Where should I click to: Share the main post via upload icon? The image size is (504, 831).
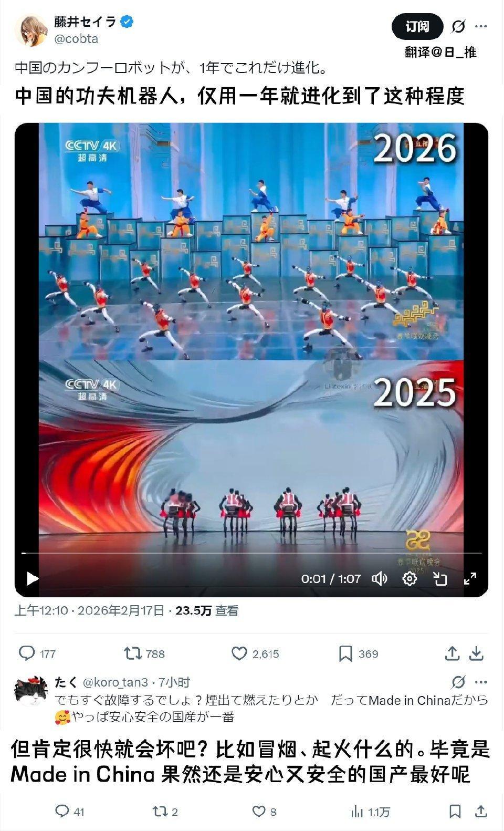point(452,653)
